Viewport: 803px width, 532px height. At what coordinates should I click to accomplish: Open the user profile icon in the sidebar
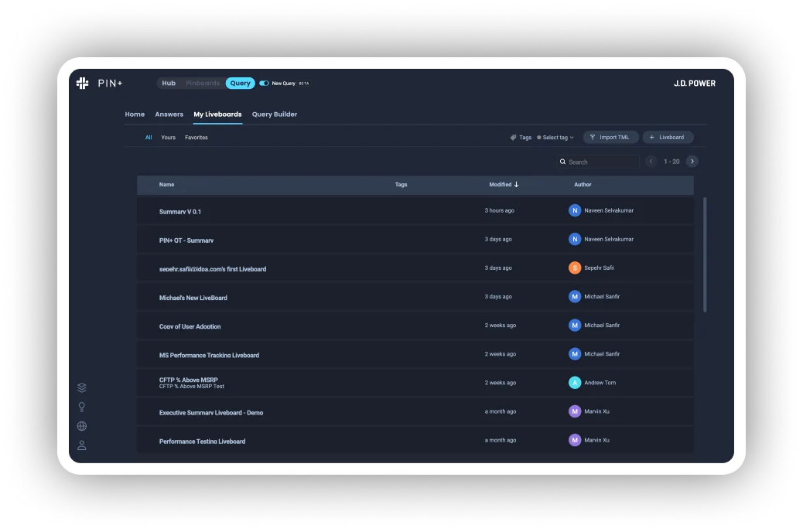click(x=82, y=445)
